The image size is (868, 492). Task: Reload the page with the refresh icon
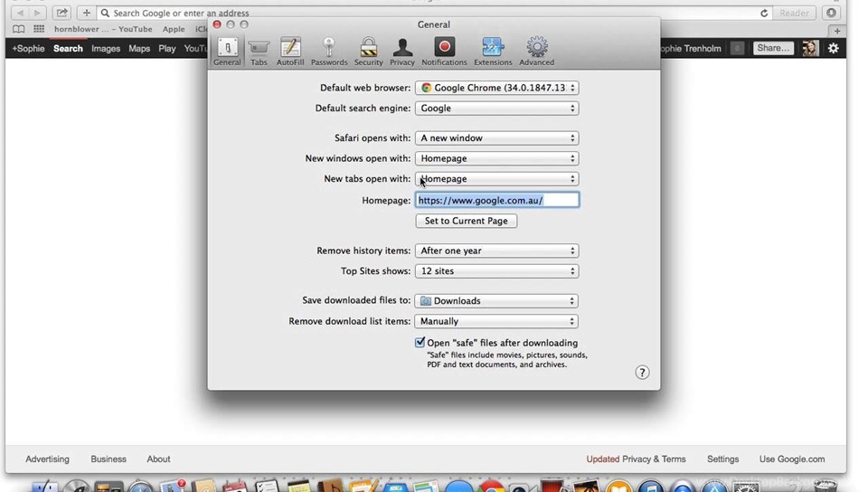tap(764, 13)
